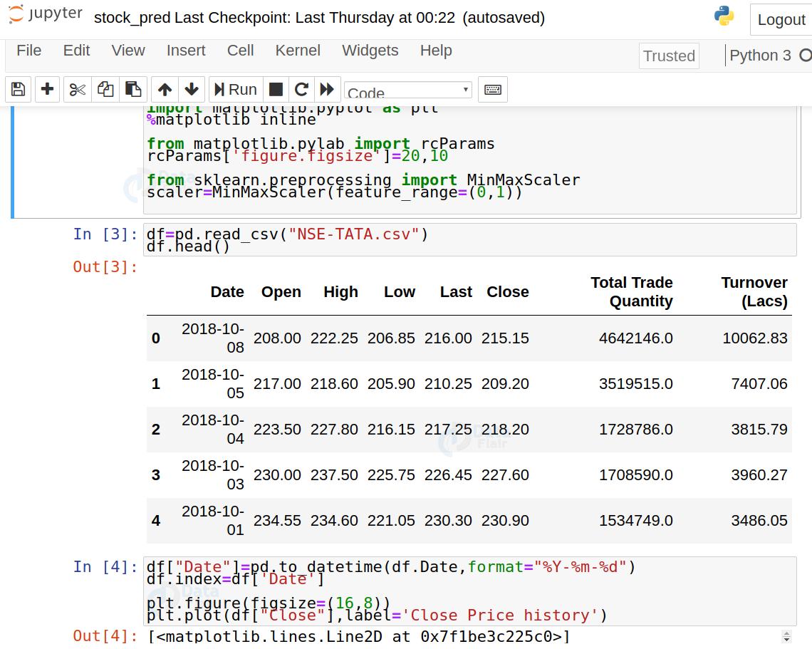Interrupt the kernel with stop icon
The image size is (812, 649).
click(x=276, y=90)
